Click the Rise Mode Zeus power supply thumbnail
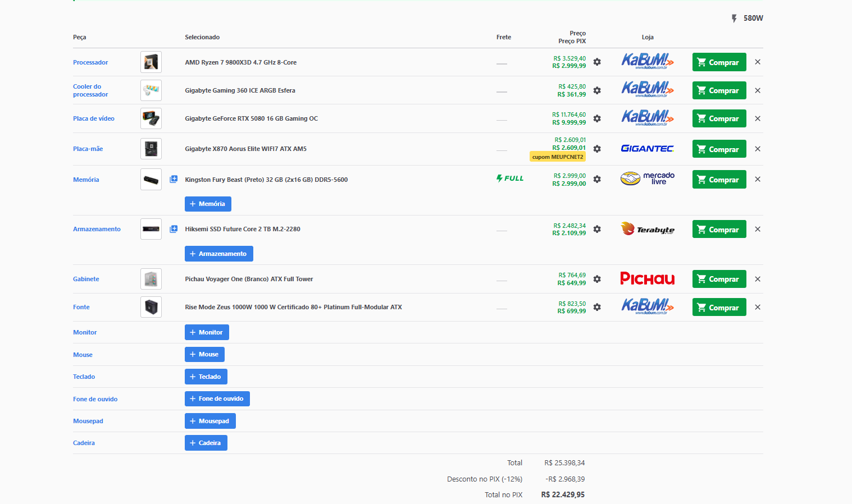 [x=151, y=307]
